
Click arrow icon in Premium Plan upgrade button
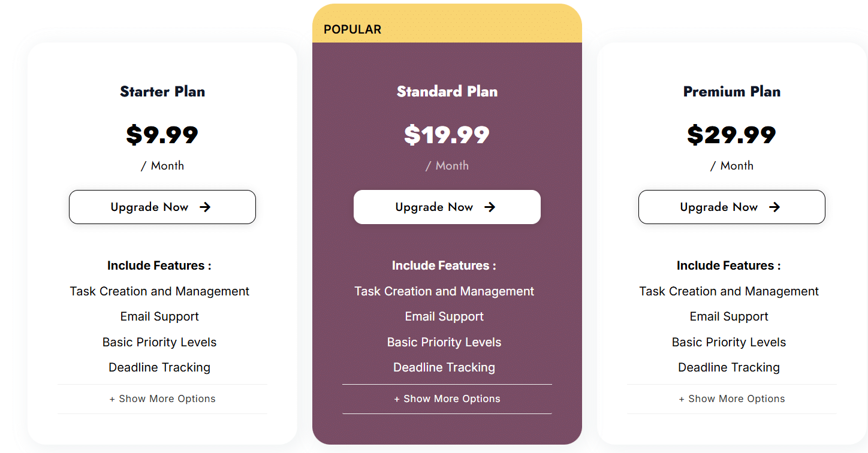774,207
